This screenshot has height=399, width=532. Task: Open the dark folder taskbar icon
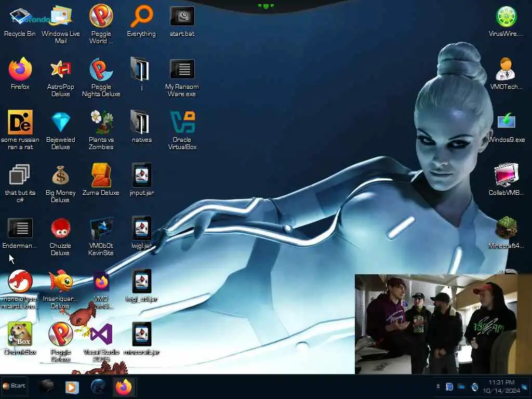tap(47, 386)
